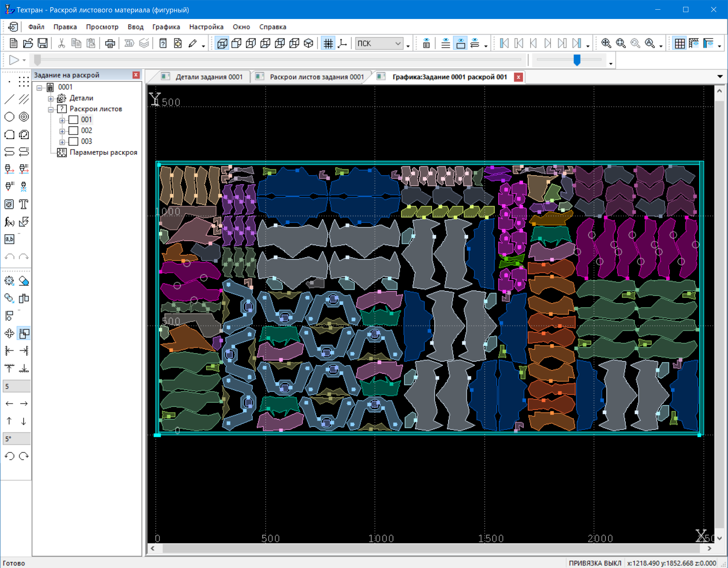Click the horizontal scrollbar right arrow
728x568 pixels.
click(709, 548)
